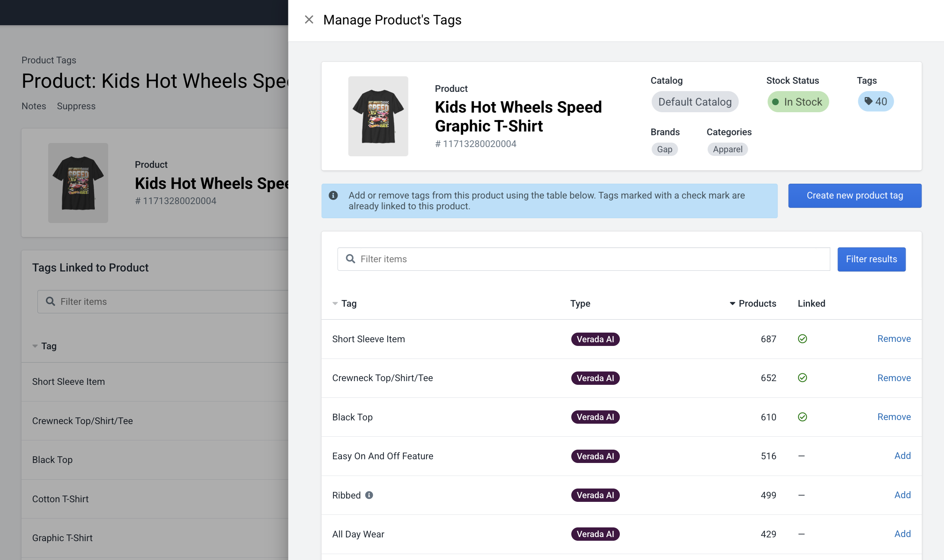Screen dimensions: 944x560
Task: Add the Easy On And Off Feature tag
Action: tap(903, 456)
